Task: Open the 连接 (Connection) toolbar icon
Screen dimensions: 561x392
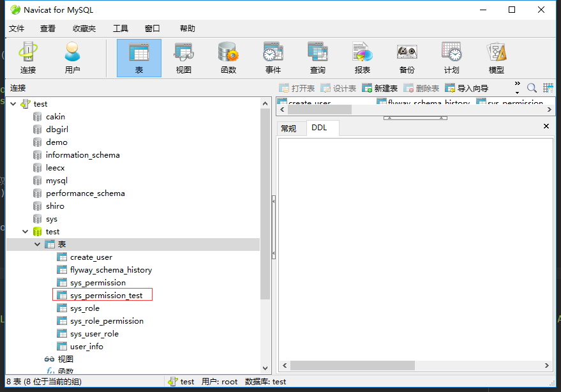Action: (x=27, y=57)
